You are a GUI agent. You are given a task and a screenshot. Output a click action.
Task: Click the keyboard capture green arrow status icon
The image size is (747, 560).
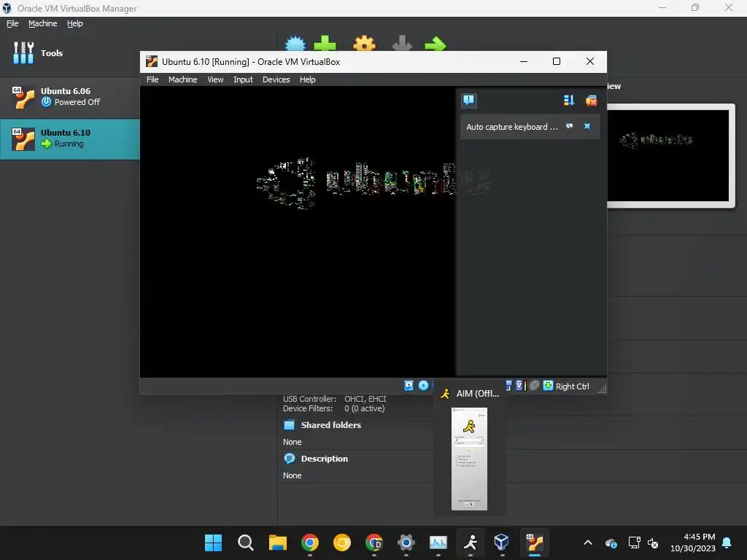coord(548,385)
